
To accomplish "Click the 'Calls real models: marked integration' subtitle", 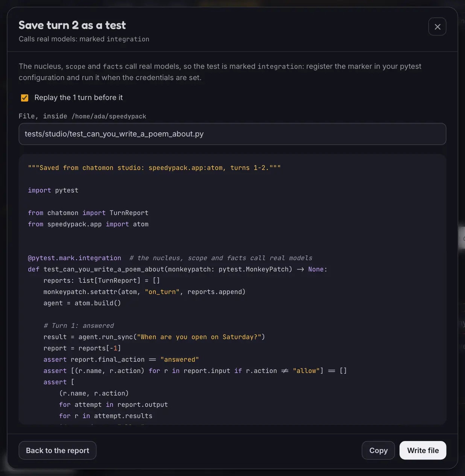I will click(84, 39).
